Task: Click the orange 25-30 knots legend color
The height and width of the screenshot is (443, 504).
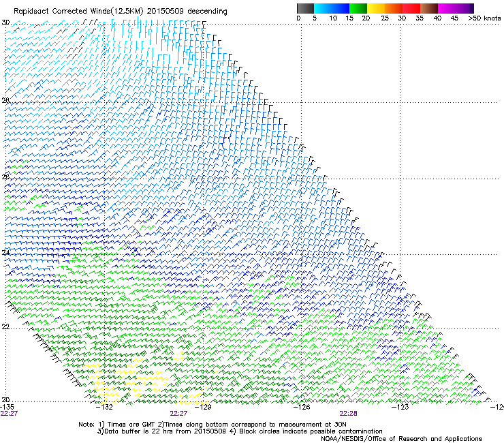Action: [394, 8]
